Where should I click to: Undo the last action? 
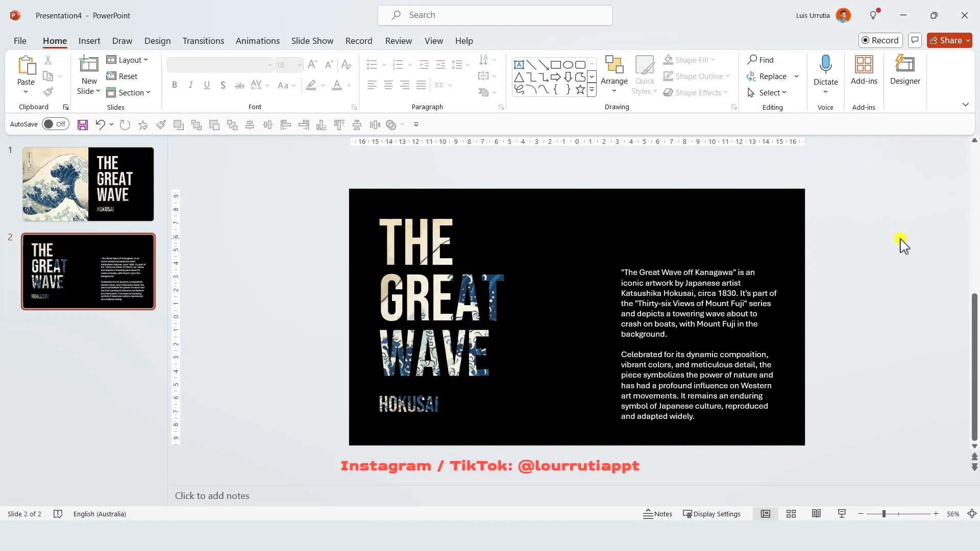pos(100,124)
